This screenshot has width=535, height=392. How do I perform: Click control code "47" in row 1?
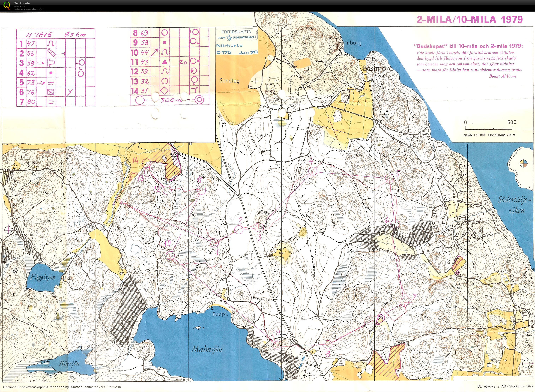(31, 44)
